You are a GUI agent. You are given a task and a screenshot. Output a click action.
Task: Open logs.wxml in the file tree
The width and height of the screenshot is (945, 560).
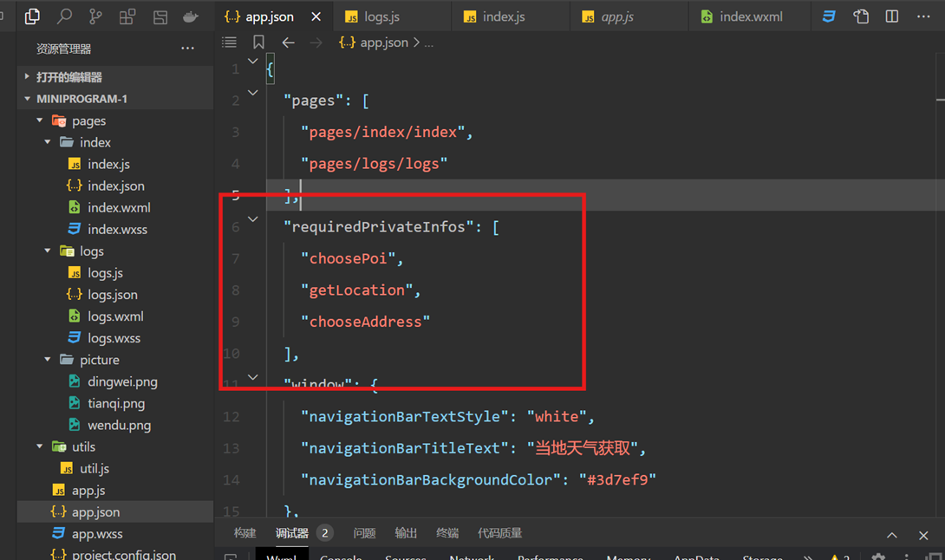[115, 316]
